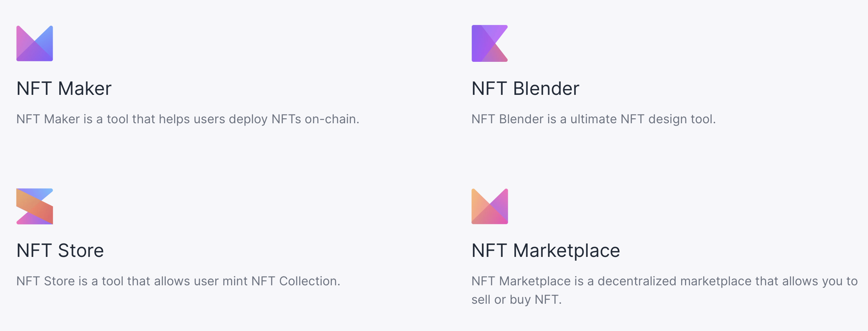Screen dimensions: 868x331
Task: Click the "sell or buy NFT." text line
Action: [516, 300]
